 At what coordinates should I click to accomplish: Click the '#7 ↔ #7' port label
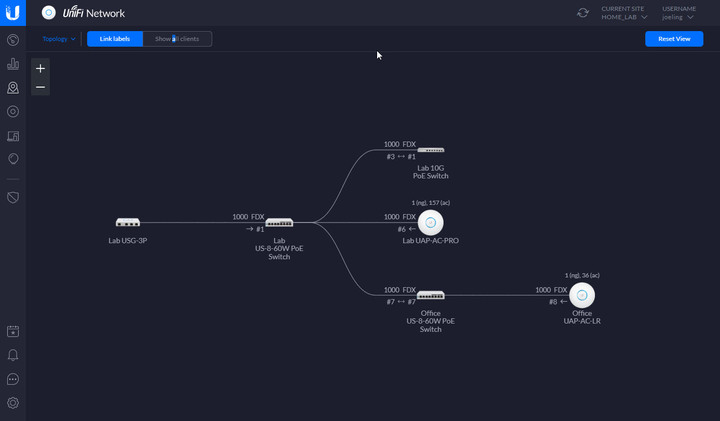[401, 302]
